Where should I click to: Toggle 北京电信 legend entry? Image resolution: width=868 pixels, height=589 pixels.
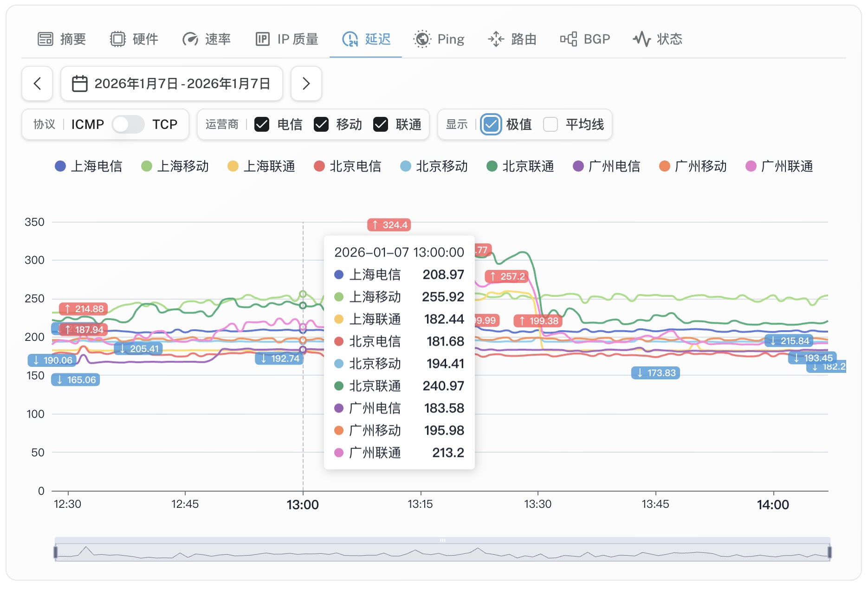tap(348, 166)
